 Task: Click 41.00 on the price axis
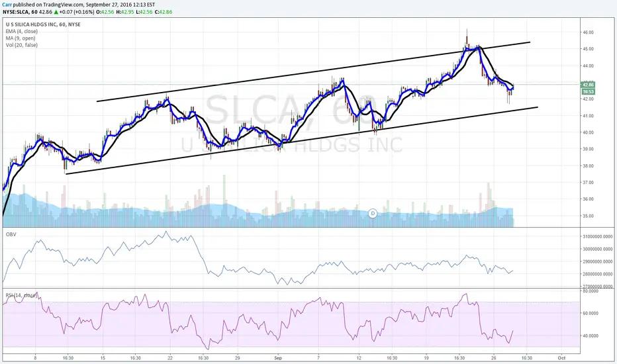click(589, 116)
